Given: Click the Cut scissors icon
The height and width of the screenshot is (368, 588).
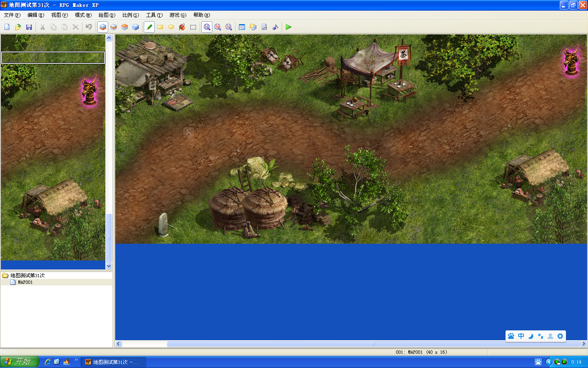Looking at the screenshot, I should pos(42,27).
